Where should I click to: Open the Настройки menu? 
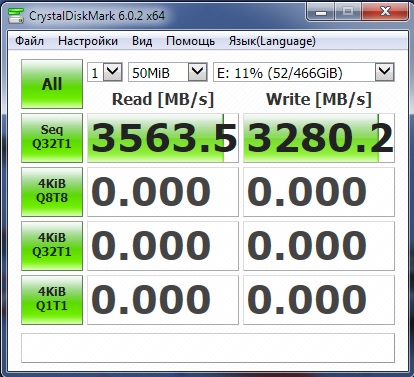(x=88, y=41)
